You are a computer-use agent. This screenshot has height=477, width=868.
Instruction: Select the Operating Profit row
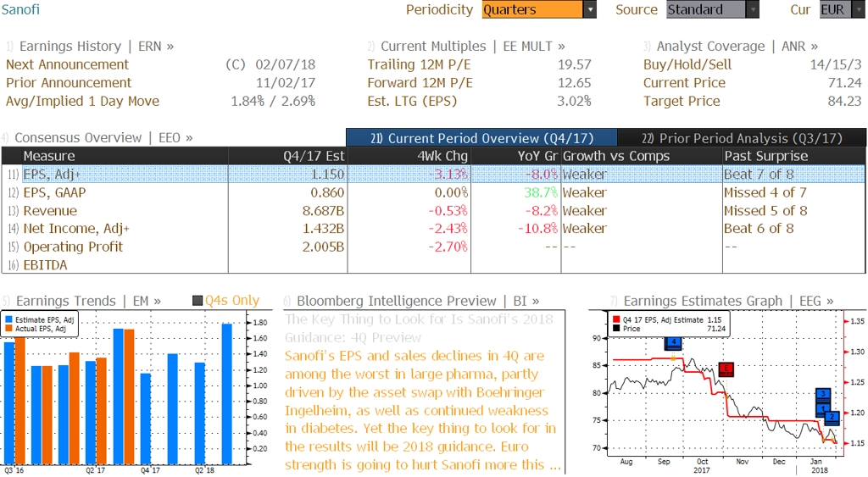(x=433, y=247)
